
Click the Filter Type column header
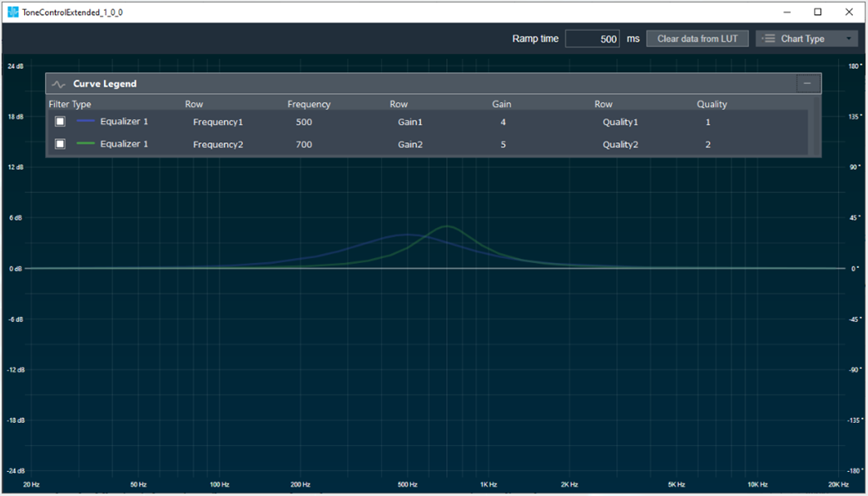[70, 104]
